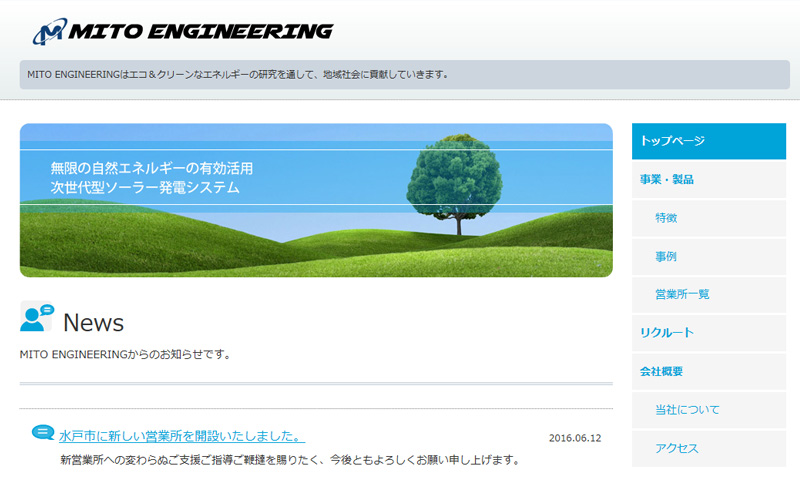Image resolution: width=800 pixels, height=480 pixels.
Task: Click the speech bubble icon beside 水戸市 news
Action: click(x=43, y=433)
